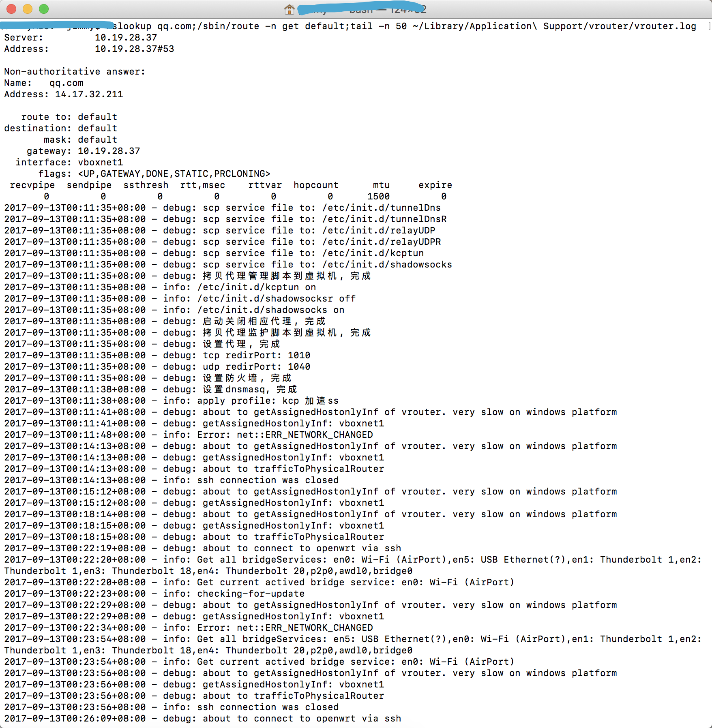Click the 'interface: vboxnet1' line
Screen dimensions: 712x728
tap(69, 162)
